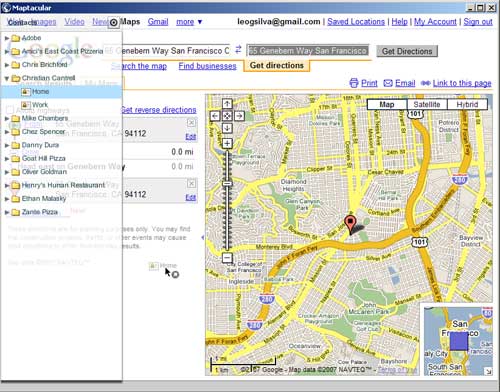500x392 pixels.
Task: Open the Saved Locations link
Action: click(356, 22)
